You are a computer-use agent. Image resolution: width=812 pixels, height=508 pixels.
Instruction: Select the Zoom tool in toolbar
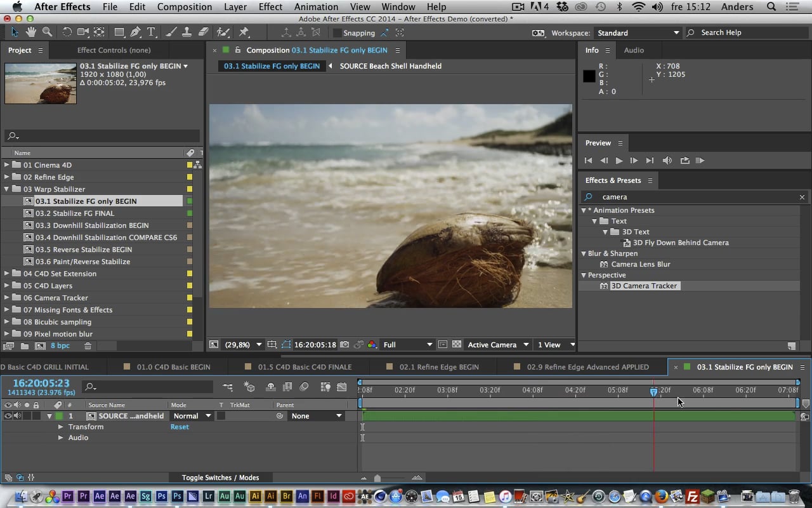click(x=47, y=32)
